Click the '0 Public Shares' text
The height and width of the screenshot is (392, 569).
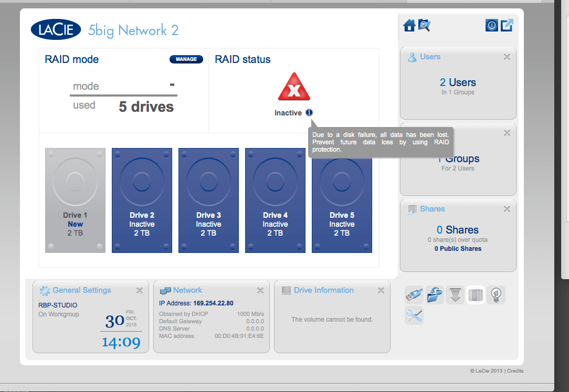pos(458,249)
